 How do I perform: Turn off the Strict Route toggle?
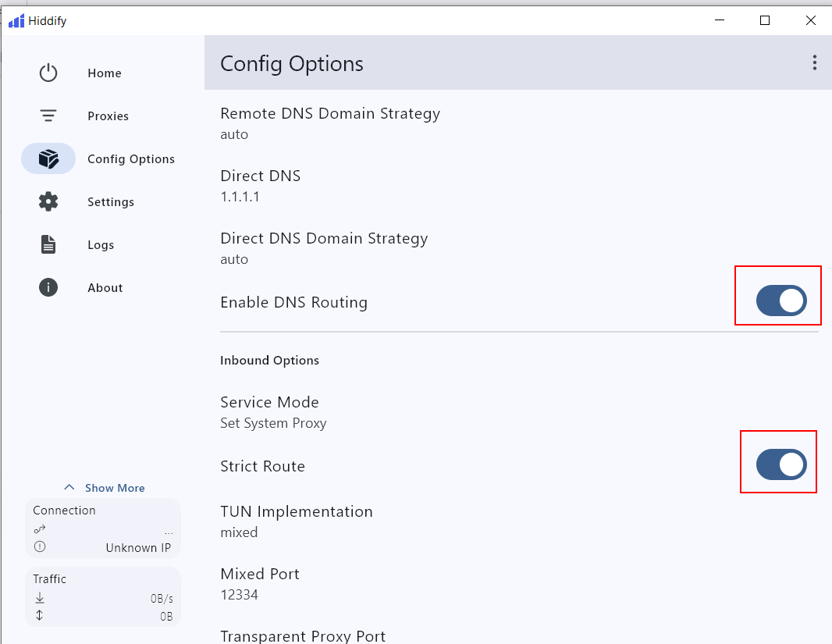click(x=780, y=464)
